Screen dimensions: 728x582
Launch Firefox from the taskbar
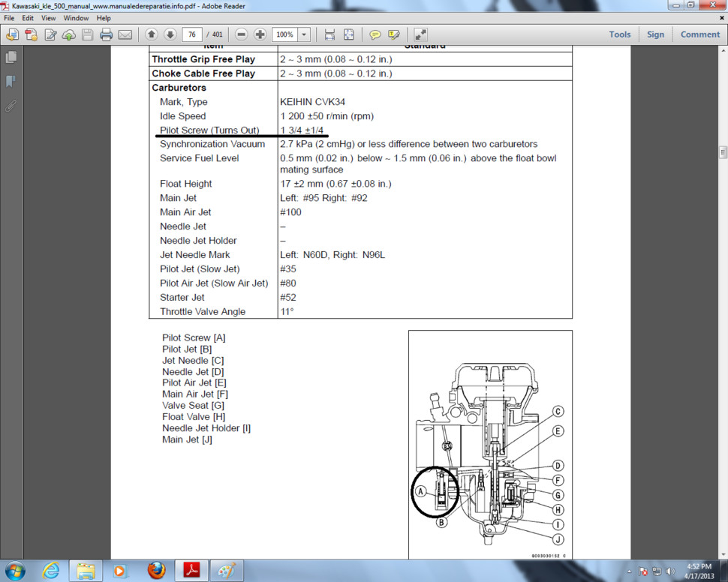click(x=156, y=571)
